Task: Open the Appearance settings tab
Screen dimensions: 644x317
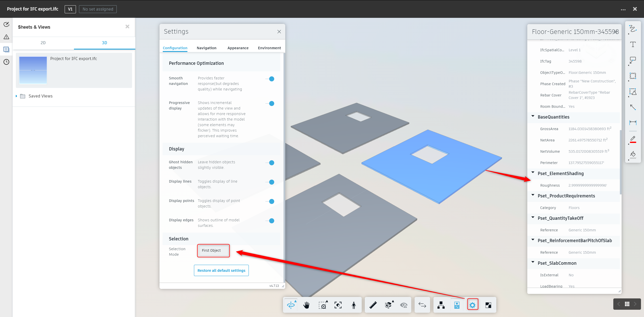Action: [x=238, y=48]
